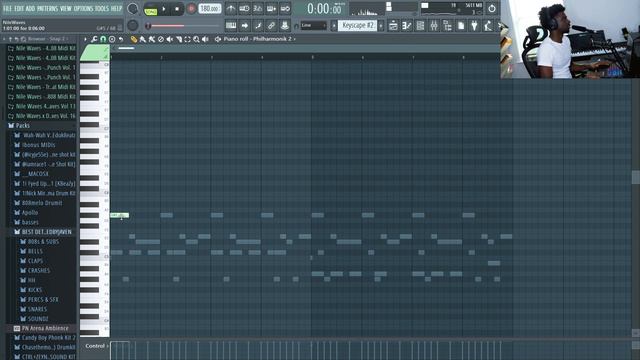Click the previous-pattern arrow left of Keyscape #2
Image resolution: width=640 pixels, height=360 pixels.
pos(334,25)
